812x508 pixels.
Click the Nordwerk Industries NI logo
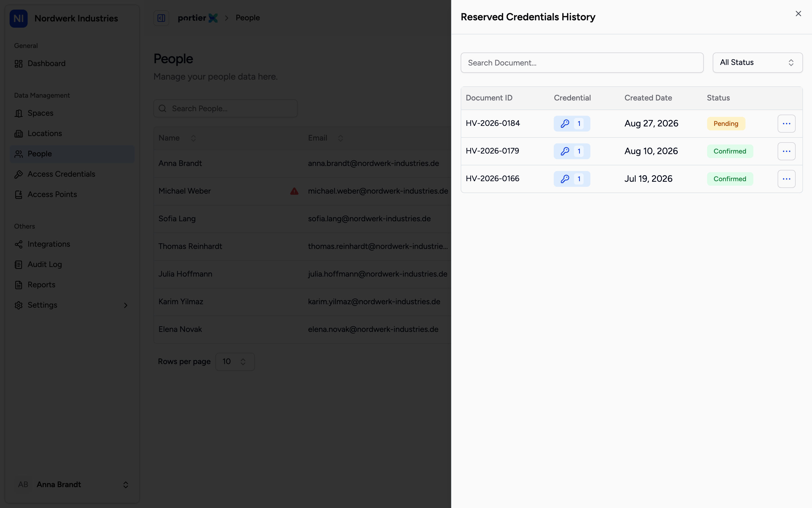point(18,18)
